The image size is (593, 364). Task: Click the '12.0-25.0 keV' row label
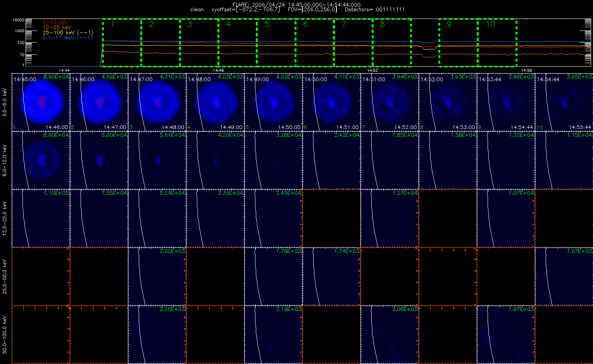[x=5, y=218]
